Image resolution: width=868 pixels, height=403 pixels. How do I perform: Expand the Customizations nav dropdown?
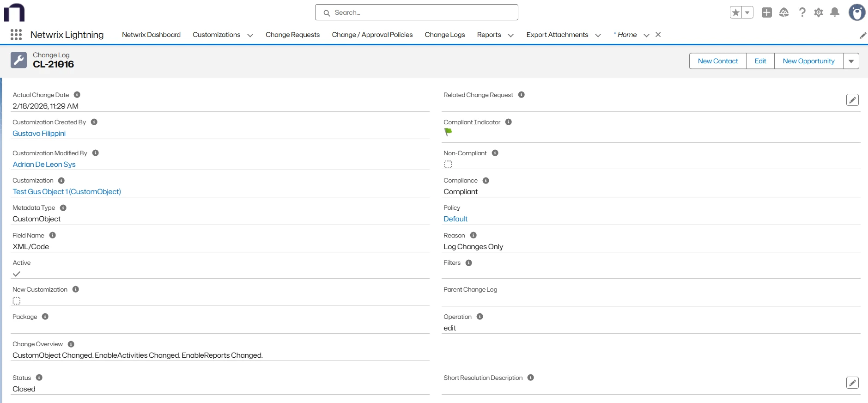click(x=250, y=35)
